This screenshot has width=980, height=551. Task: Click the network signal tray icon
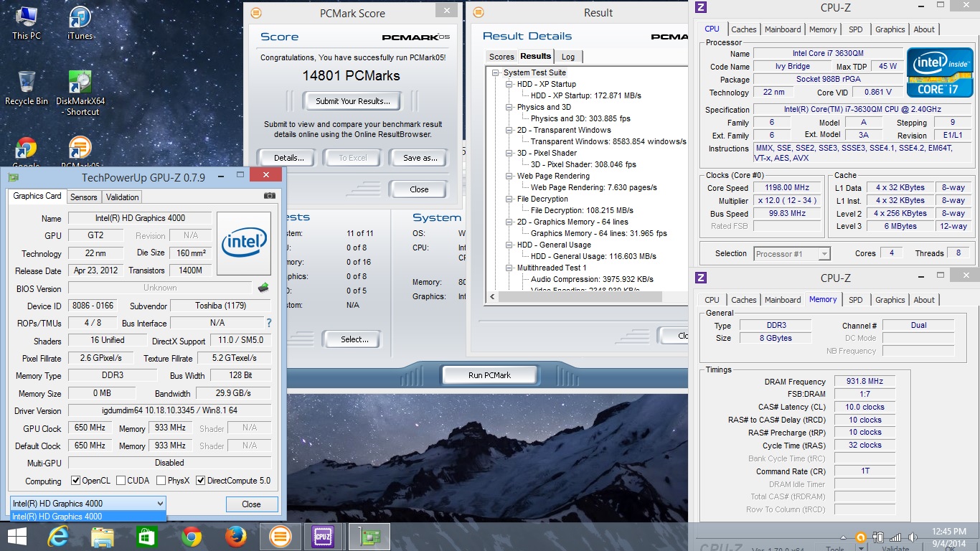point(895,537)
